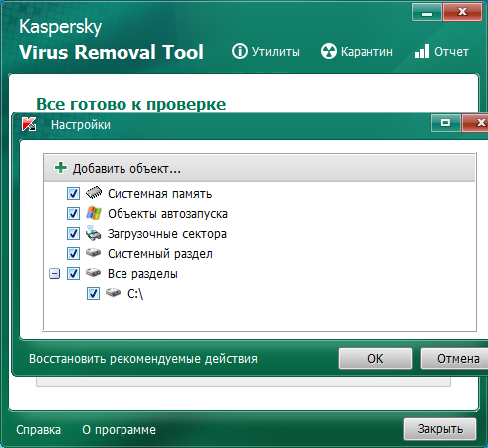This screenshot has height=448, width=488.
Task: Confirm settings with the OK button
Action: (x=375, y=358)
